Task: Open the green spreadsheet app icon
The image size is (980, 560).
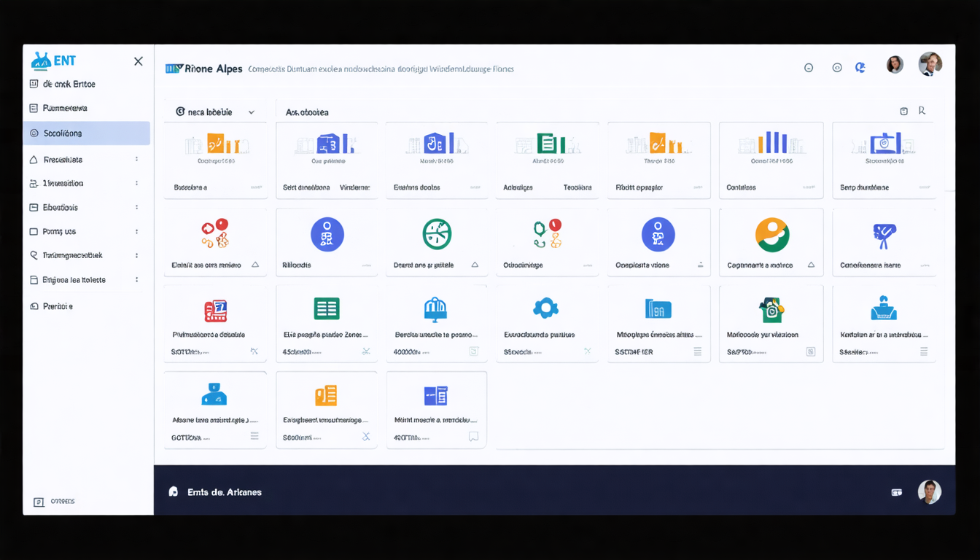Action: point(327,308)
